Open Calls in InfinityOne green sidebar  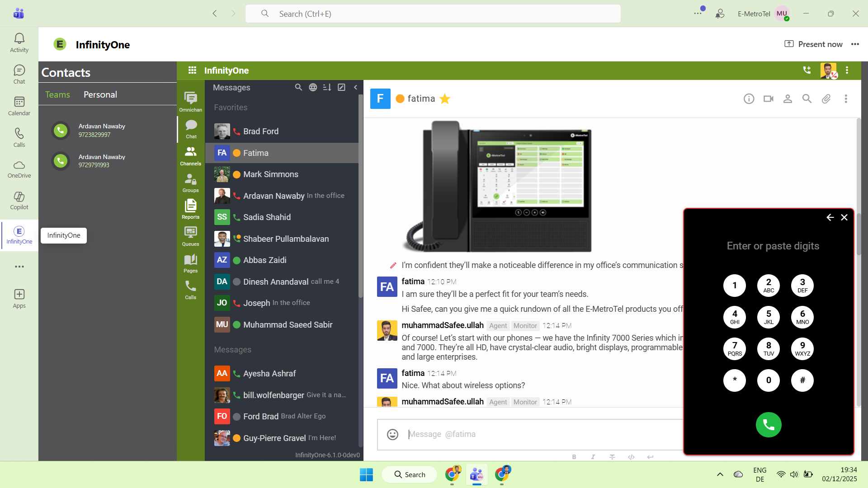point(191,290)
